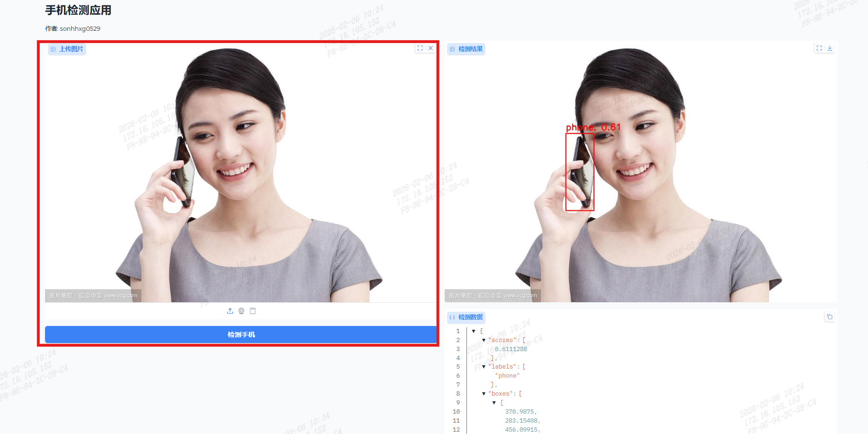Download the detection result image
Image resolution: width=868 pixels, height=434 pixels.
tap(830, 48)
